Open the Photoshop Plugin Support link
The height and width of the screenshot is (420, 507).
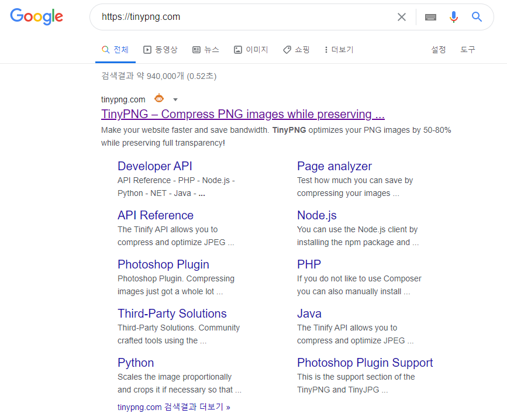tap(365, 363)
